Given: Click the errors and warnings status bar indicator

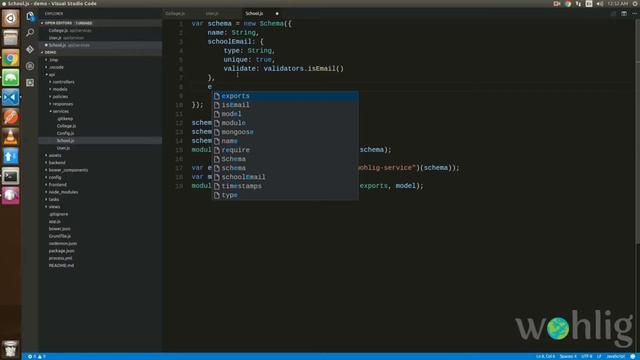Looking at the screenshot, I should click(x=36, y=356).
